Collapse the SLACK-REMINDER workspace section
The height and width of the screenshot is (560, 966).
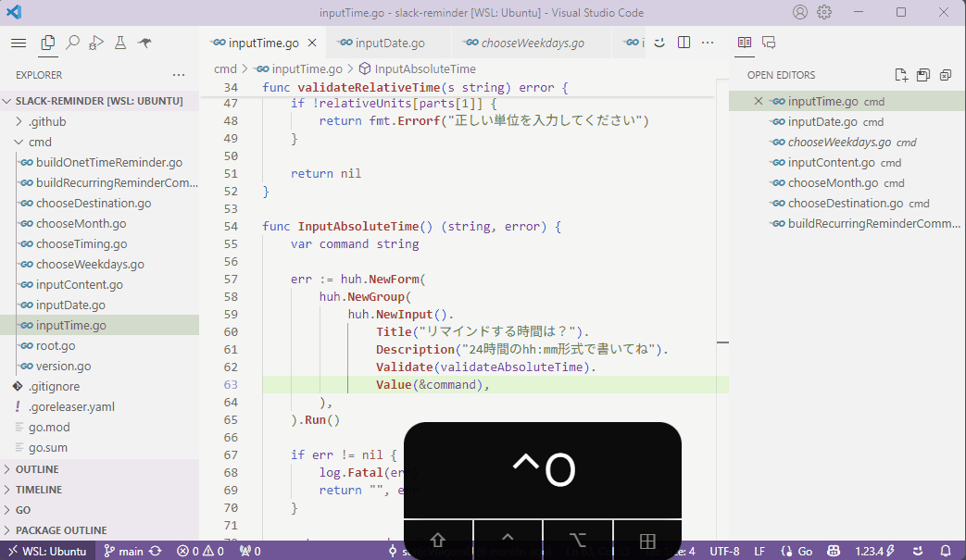[x=99, y=101]
